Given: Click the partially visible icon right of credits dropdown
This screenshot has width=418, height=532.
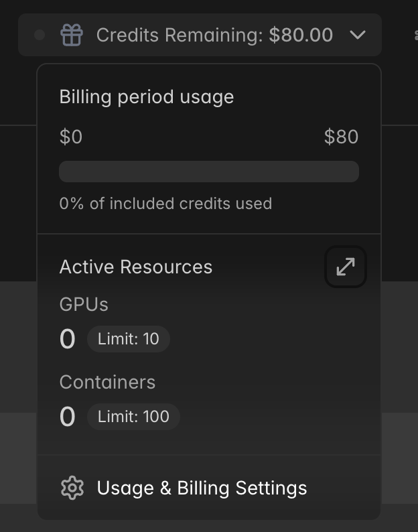Looking at the screenshot, I should pos(415,35).
